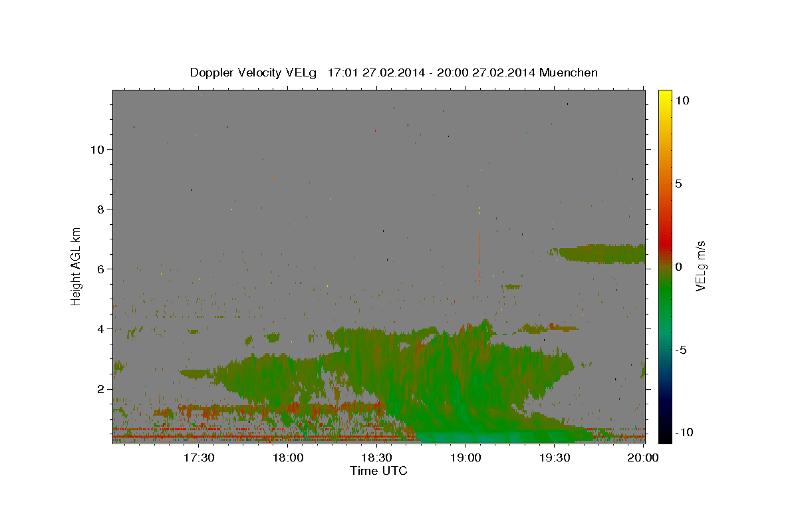Screen dimensions: 798x532
Task: Click the 'Time UTC' axis title
Action: [378, 471]
